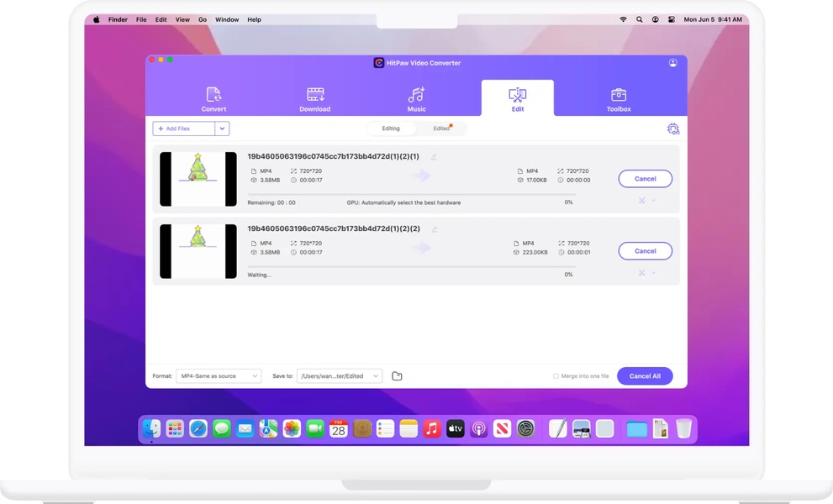The image size is (833, 504).
Task: Click the file name ending (1)(2)(2)
Action: click(x=334, y=228)
